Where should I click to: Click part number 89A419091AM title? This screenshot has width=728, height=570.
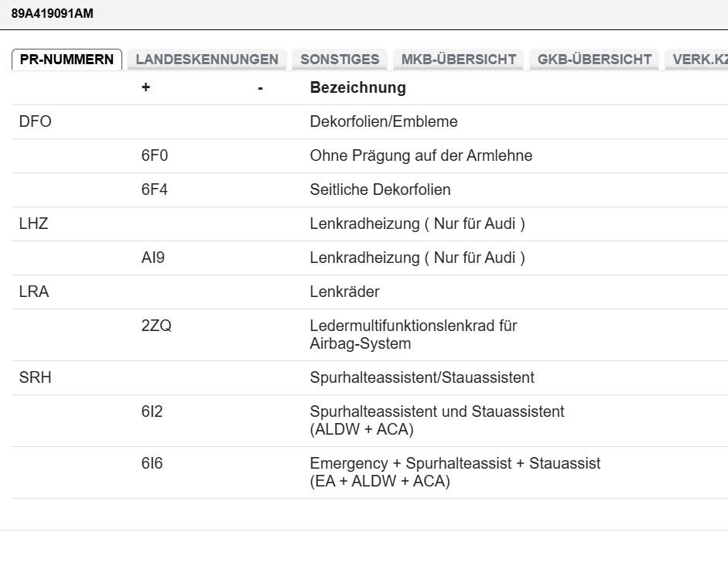click(x=53, y=14)
